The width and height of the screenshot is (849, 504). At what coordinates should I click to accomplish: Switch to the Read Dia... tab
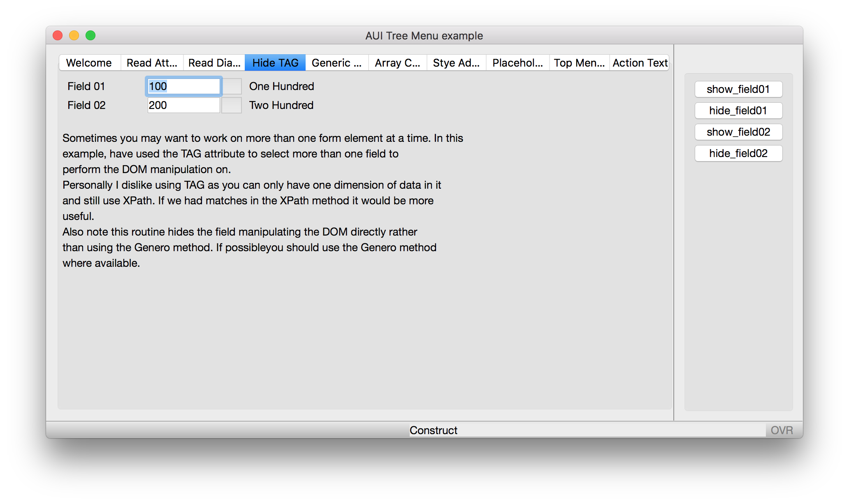(x=214, y=63)
